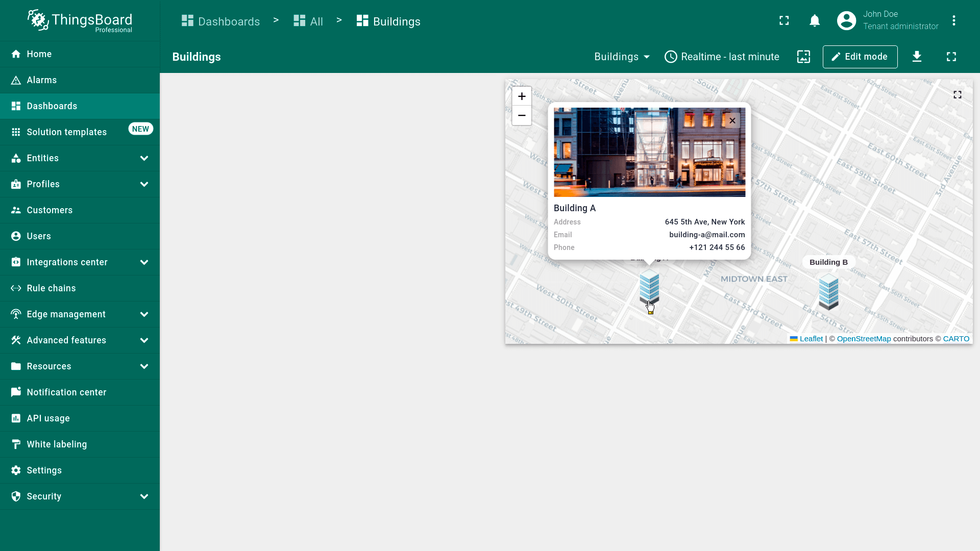This screenshot has height=551, width=980.
Task: Expand map widget to fullscreen
Action: click(957, 95)
